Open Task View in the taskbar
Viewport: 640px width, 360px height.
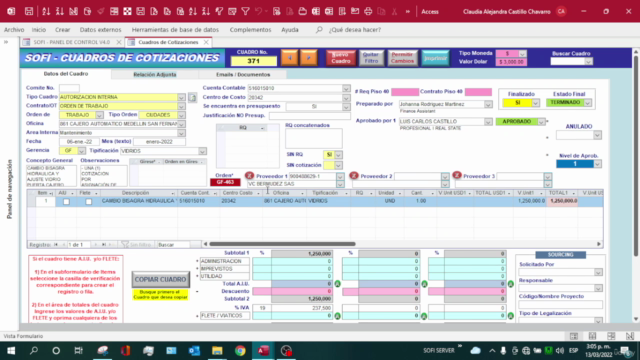click(78, 351)
